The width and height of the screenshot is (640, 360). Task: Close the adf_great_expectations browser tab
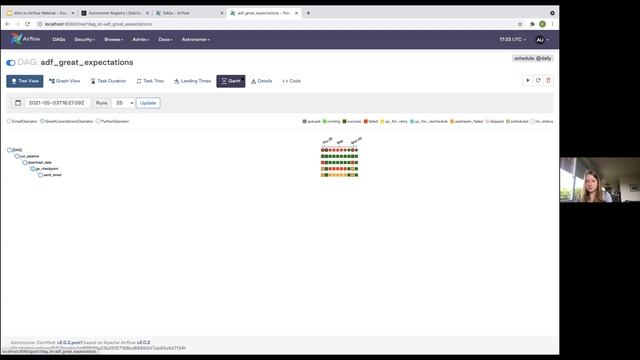click(296, 13)
